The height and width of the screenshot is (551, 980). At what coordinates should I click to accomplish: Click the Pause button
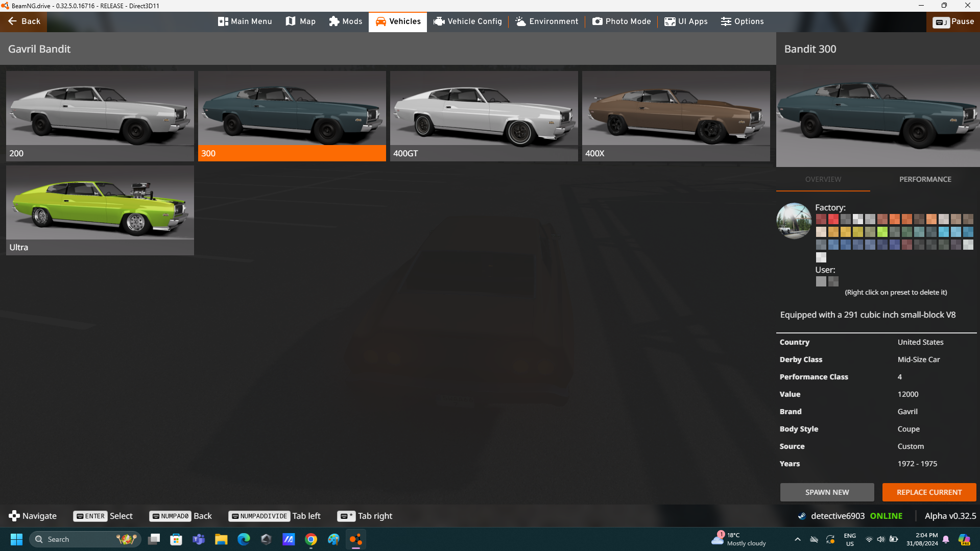tap(953, 21)
